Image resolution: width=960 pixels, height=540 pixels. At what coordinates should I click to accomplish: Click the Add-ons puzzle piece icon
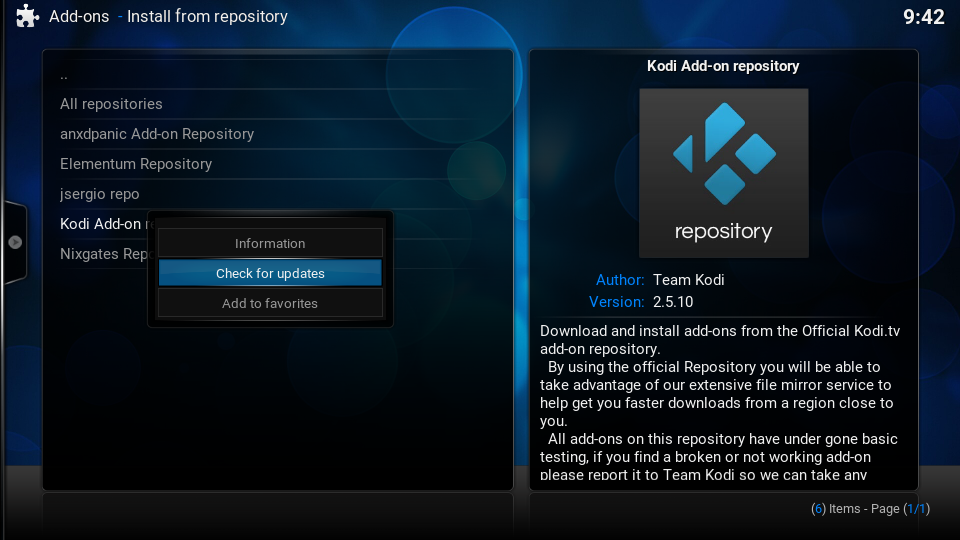click(x=27, y=16)
